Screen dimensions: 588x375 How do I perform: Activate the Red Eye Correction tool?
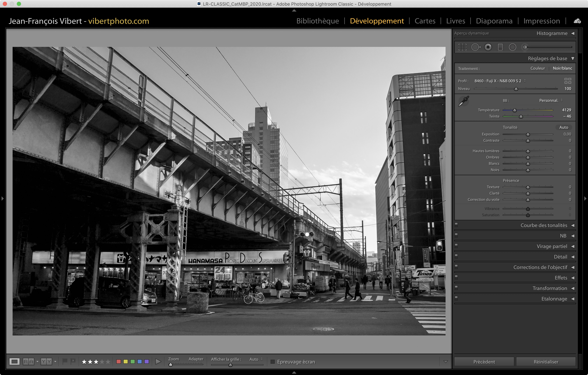(x=488, y=47)
